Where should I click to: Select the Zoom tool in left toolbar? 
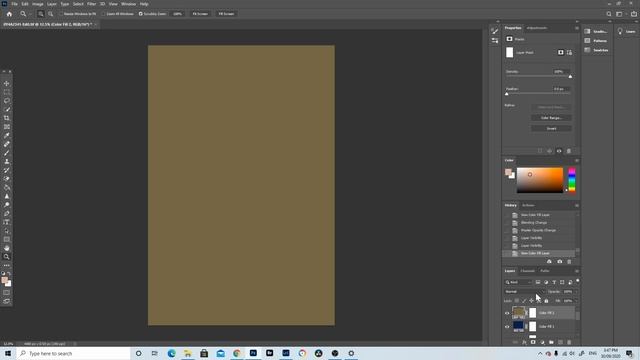point(7,257)
